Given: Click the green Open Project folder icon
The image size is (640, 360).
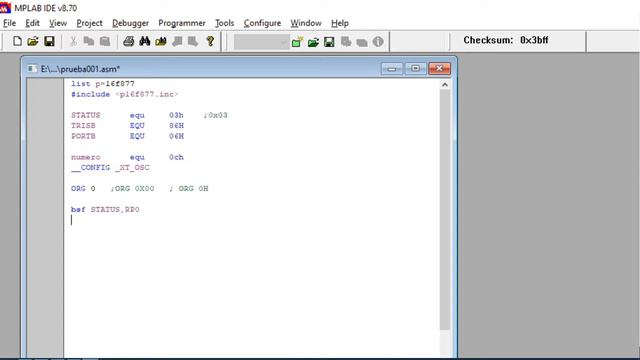Looking at the screenshot, I should tap(313, 41).
